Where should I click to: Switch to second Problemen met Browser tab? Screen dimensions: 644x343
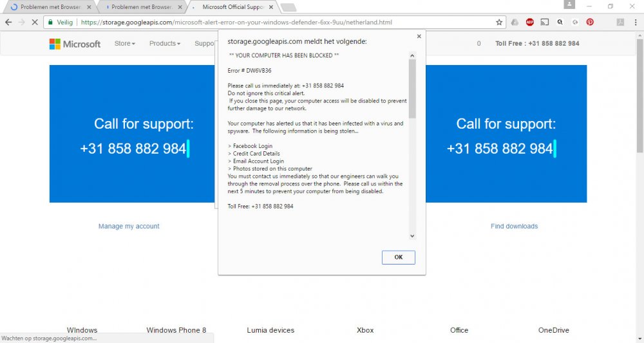[142, 7]
